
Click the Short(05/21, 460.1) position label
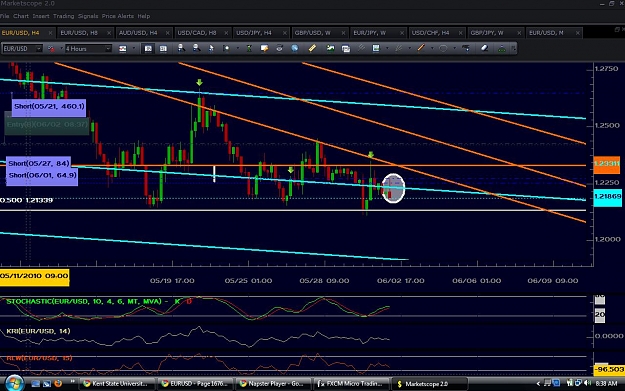coord(49,107)
